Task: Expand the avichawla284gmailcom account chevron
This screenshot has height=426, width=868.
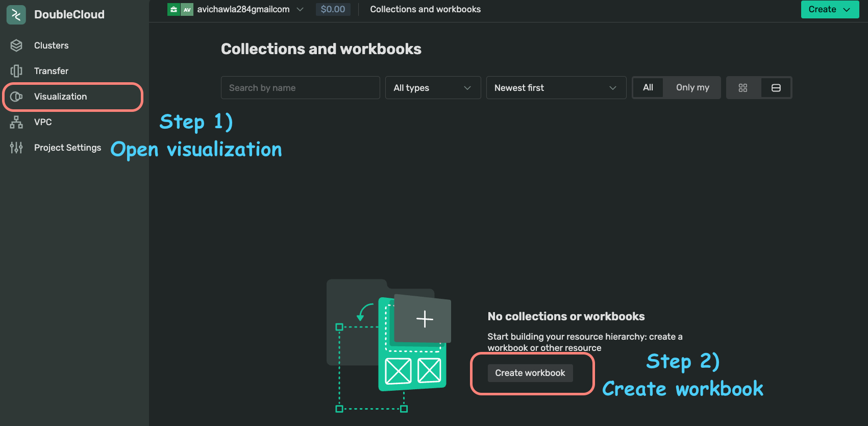Action: (x=300, y=9)
